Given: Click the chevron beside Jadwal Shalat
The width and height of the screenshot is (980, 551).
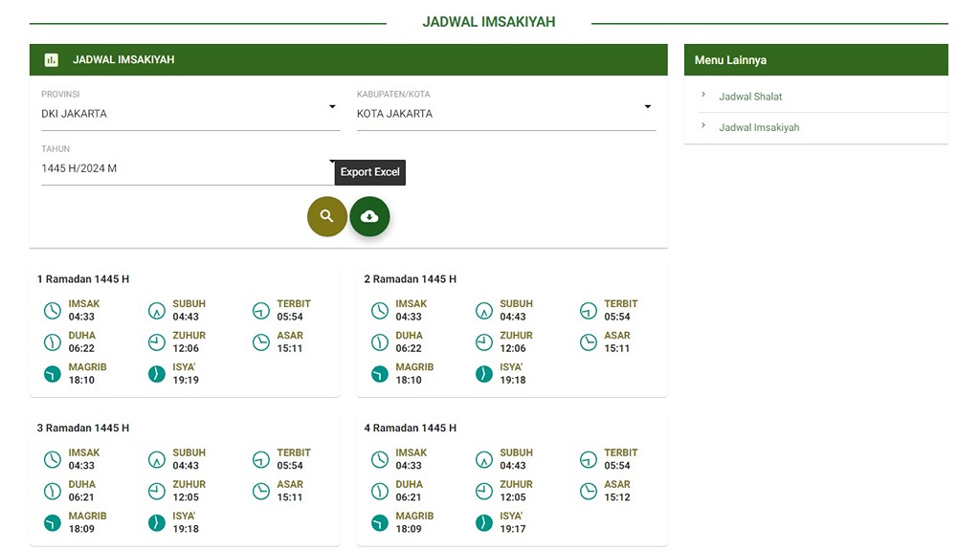Looking at the screenshot, I should point(703,95).
